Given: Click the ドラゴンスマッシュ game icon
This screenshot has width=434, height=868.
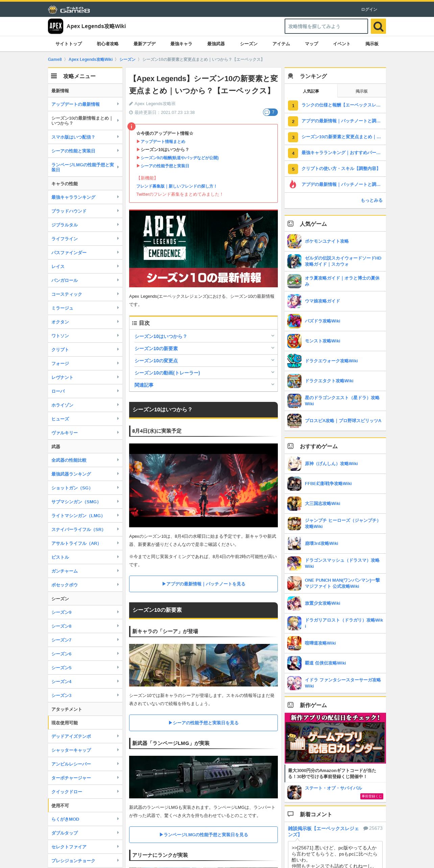Looking at the screenshot, I should [x=294, y=563].
